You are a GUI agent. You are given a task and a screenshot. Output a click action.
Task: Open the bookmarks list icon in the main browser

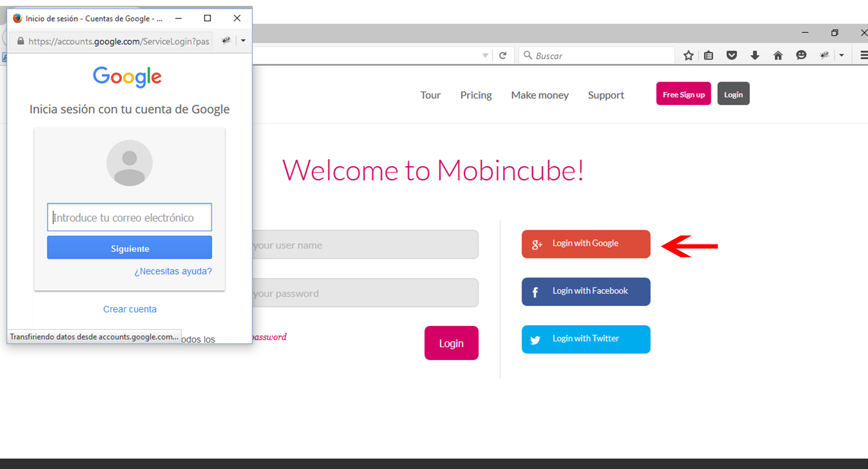[708, 56]
